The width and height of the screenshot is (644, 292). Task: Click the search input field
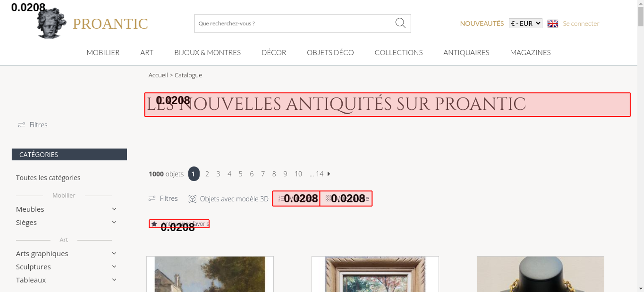[295, 23]
